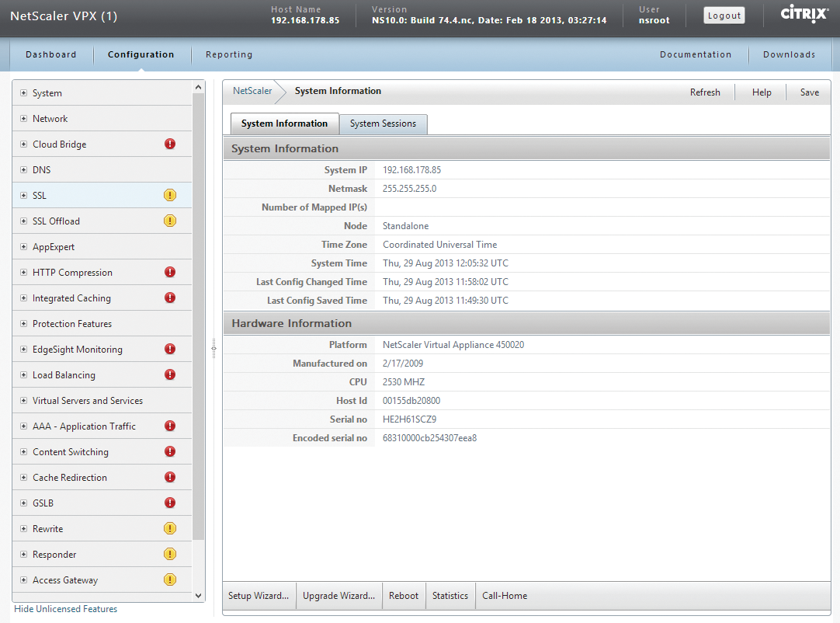This screenshot has width=840, height=623.
Task: Open the Call-Home settings
Action: tap(505, 596)
